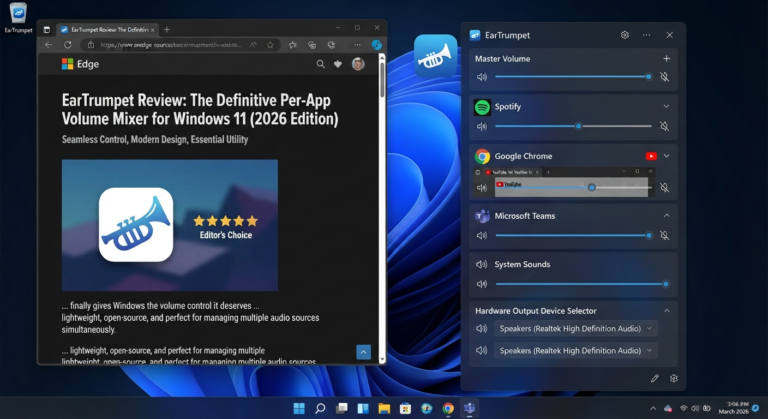Open the upper Speakers (Realtek) output dropdown
This screenshot has height=419, width=768.
tap(576, 329)
